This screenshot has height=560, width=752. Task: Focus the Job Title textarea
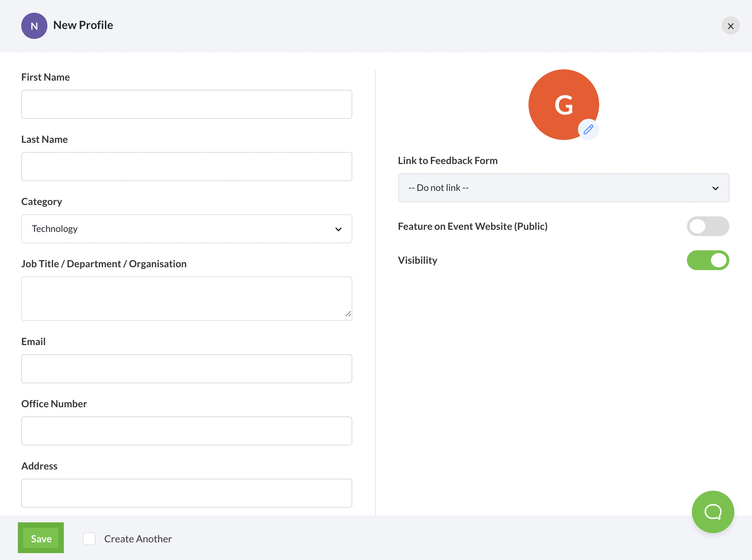(186, 299)
